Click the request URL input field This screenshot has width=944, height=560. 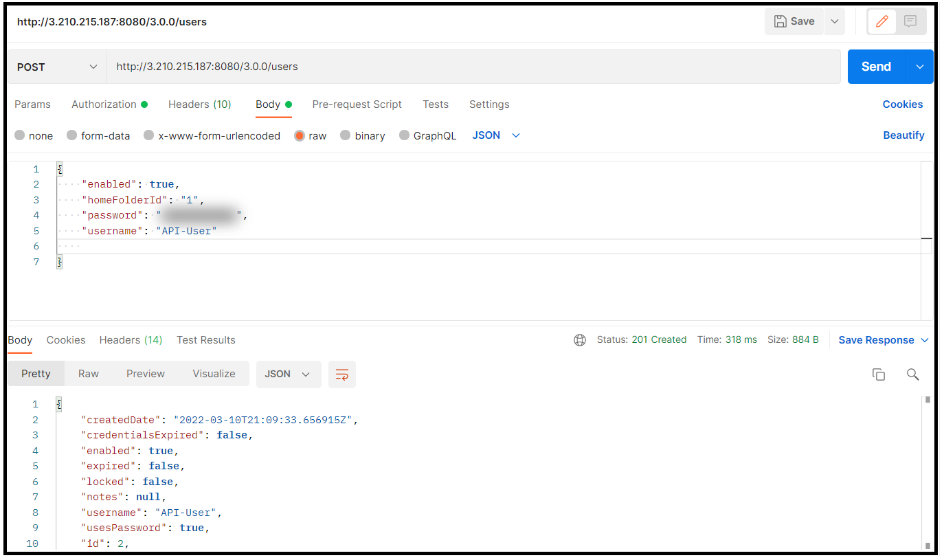473,67
